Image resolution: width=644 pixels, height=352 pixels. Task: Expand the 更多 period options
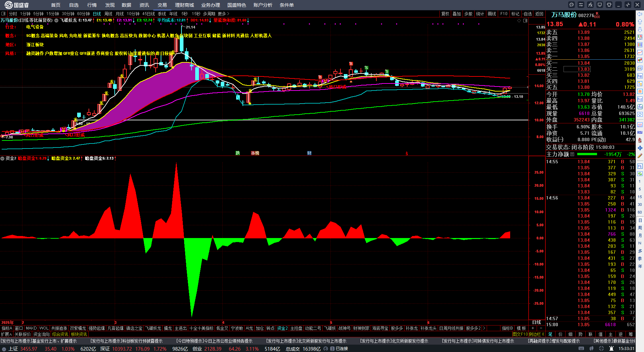coord(223,14)
